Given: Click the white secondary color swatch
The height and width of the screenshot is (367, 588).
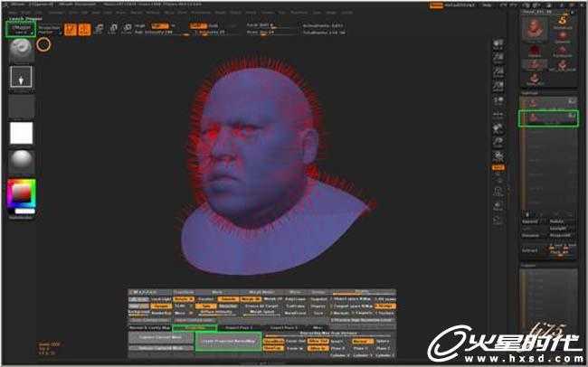Looking at the screenshot, I should pyautogui.click(x=25, y=212).
